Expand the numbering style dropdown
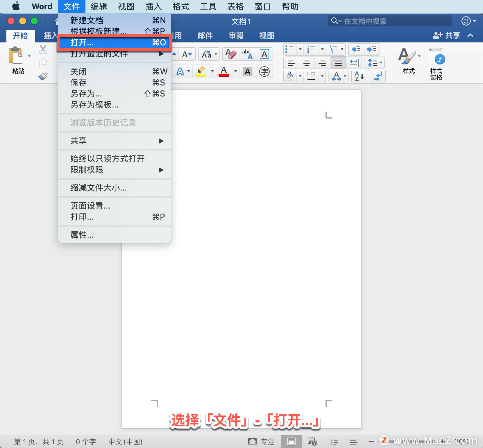Viewport: 483px width, 448px height. point(322,49)
